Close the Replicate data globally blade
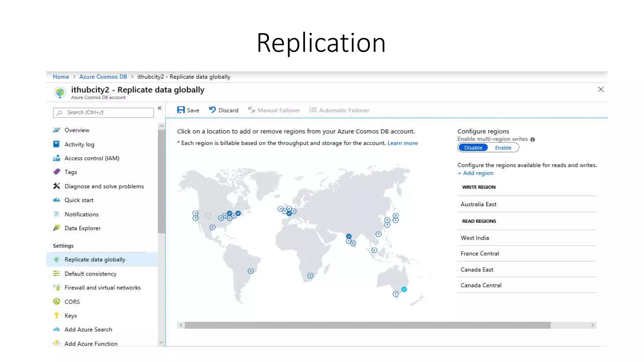The width and height of the screenshot is (644, 362). coord(601,89)
